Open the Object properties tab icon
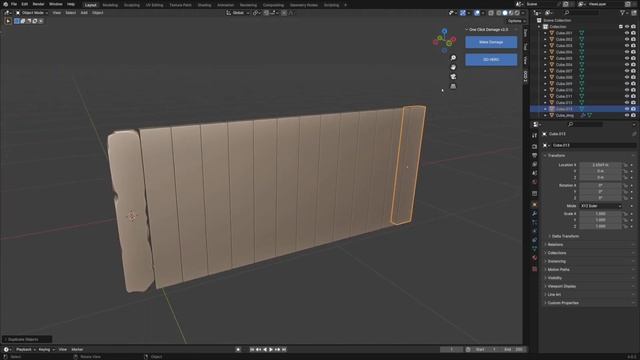This screenshot has width=640, height=360. pos(534,204)
